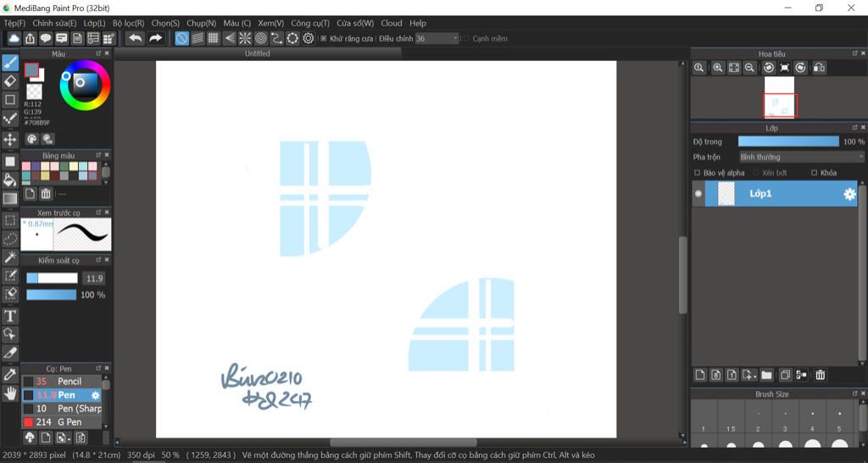
Task: Click the foreground color swatch
Action: (31, 70)
